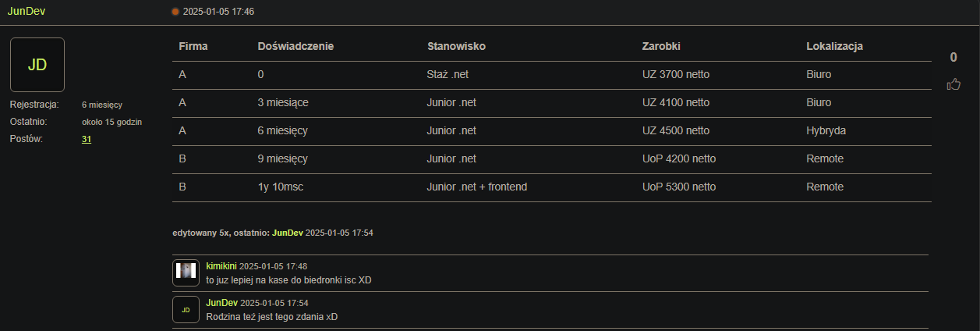The width and height of the screenshot is (980, 331).
Task: Click the kimikini username link
Action: 221,266
